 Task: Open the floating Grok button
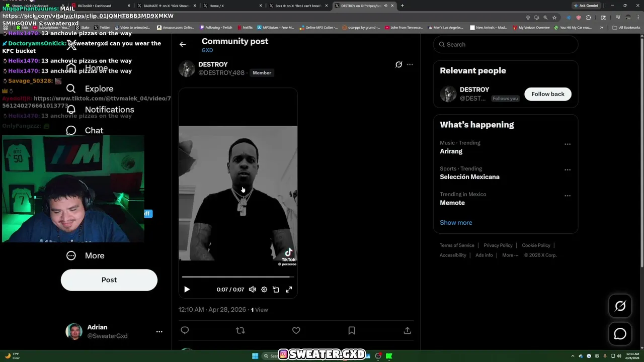coord(620,306)
